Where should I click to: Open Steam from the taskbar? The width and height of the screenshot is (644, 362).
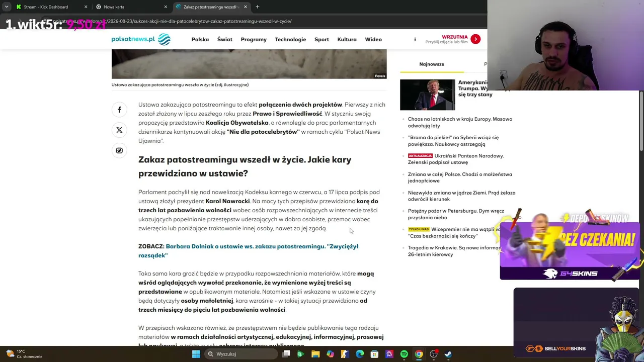448,354
